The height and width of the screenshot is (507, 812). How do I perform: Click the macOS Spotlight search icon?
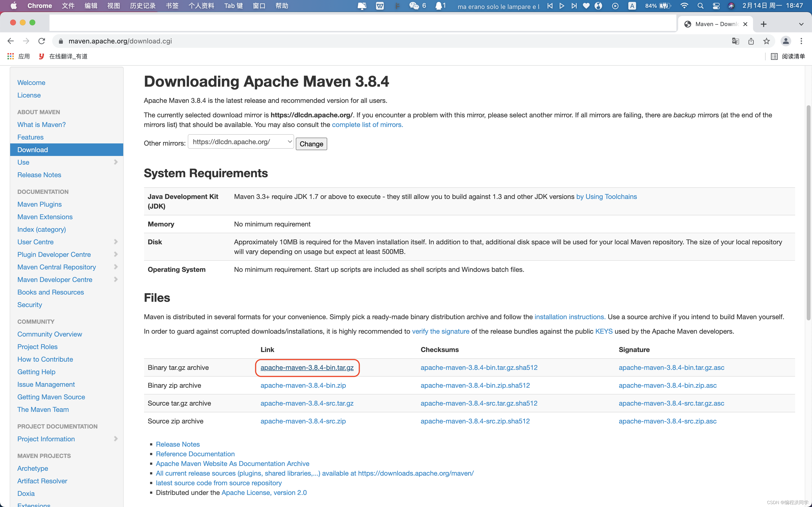tap(700, 6)
